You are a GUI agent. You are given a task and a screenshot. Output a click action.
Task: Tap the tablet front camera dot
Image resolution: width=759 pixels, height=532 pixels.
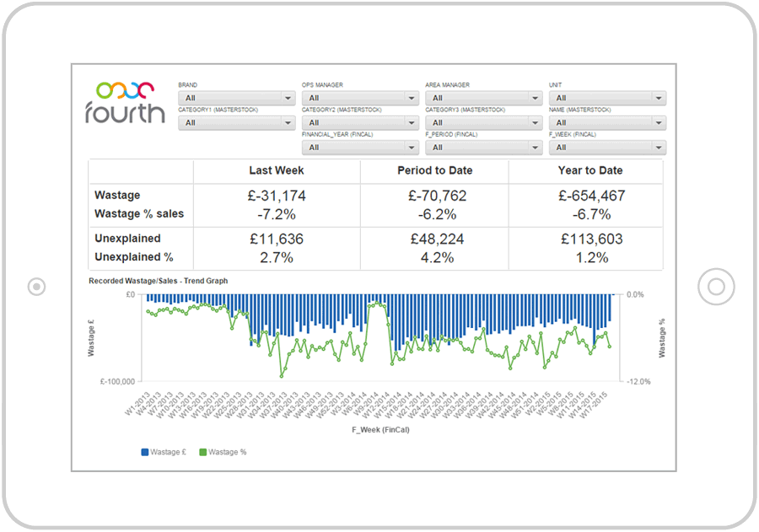click(36, 287)
